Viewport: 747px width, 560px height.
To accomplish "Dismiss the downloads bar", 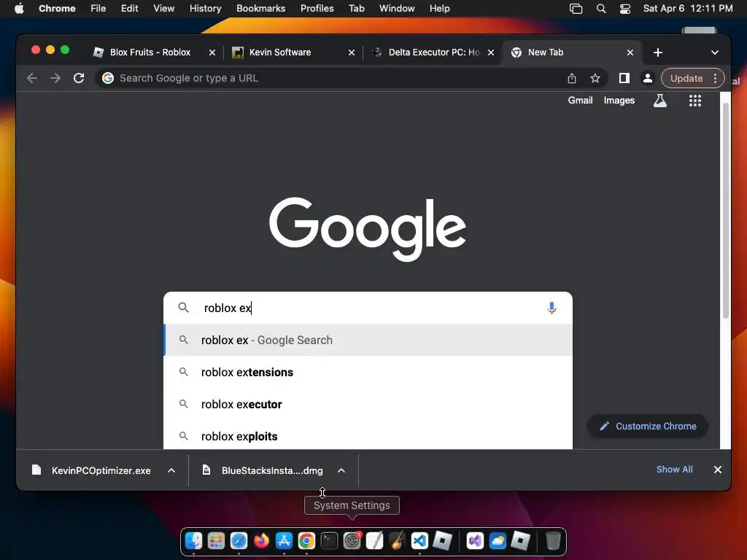I will point(718,470).
